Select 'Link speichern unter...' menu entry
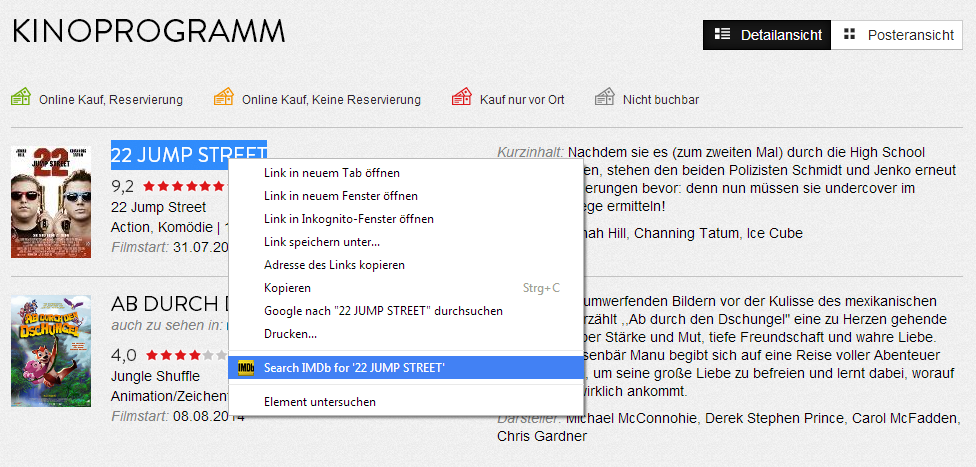This screenshot has width=976, height=467. (406, 242)
